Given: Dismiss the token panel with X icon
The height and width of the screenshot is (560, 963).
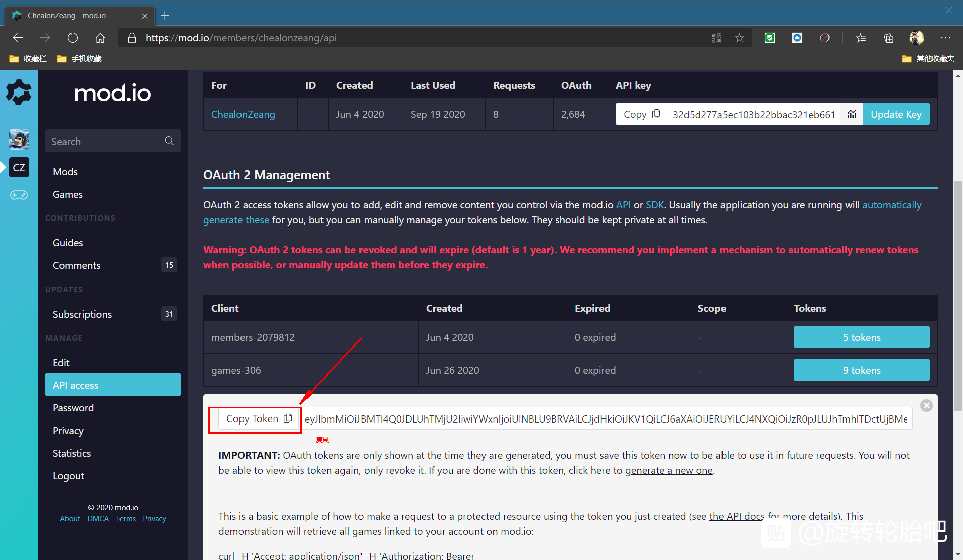Looking at the screenshot, I should tap(926, 405).
